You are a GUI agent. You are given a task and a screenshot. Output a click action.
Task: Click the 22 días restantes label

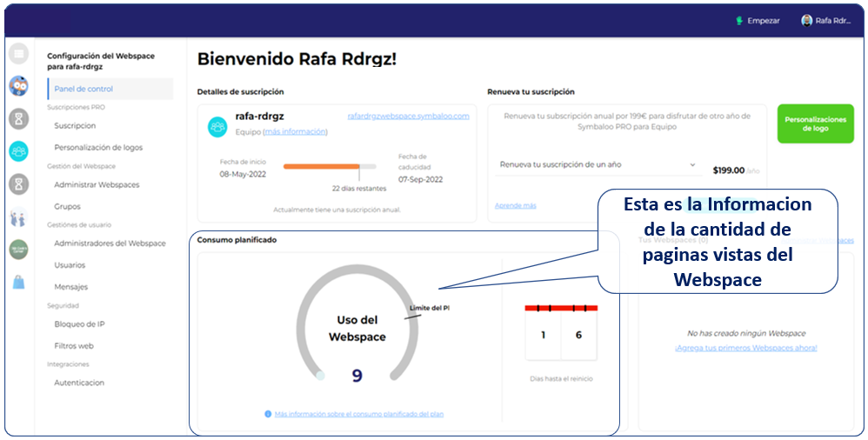click(x=359, y=189)
